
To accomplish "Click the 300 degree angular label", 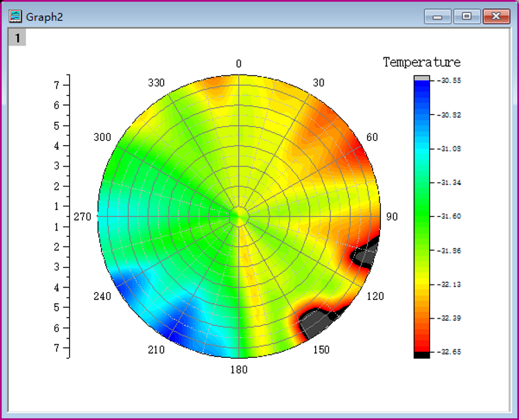I will click(102, 137).
